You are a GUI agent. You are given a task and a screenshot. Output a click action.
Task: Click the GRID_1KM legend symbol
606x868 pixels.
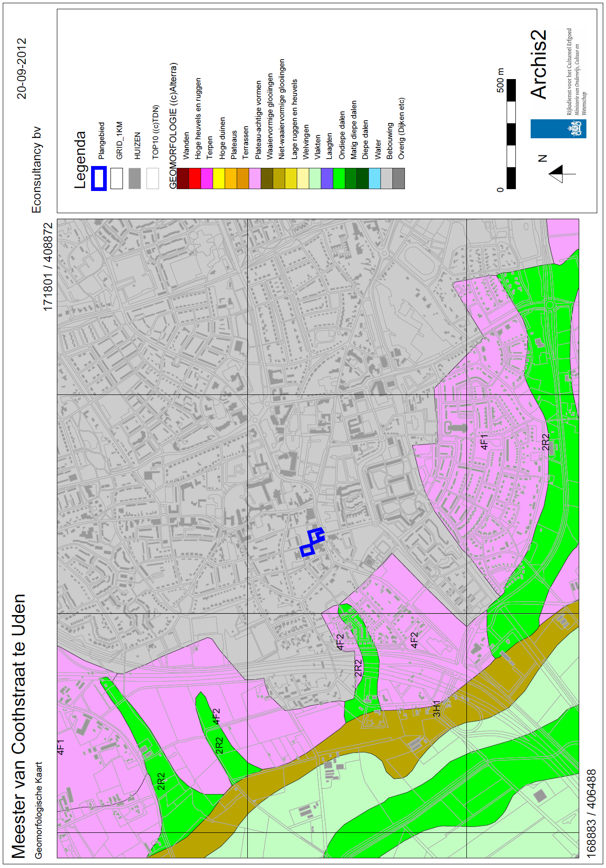(x=117, y=179)
